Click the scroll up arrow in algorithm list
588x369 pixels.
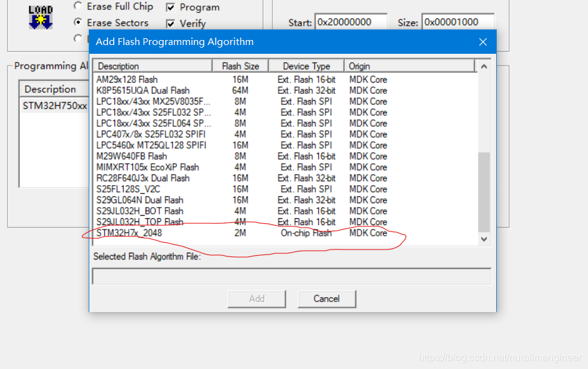point(484,66)
